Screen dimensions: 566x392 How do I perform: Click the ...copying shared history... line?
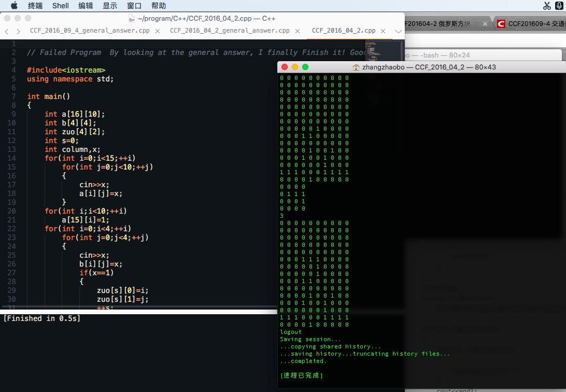pyautogui.click(x=331, y=346)
